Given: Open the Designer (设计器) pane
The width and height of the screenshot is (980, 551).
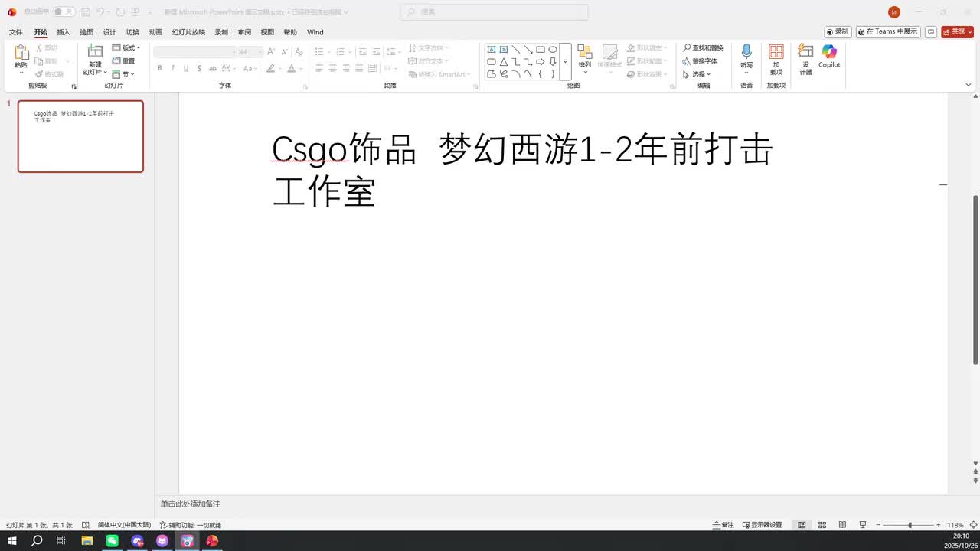Looking at the screenshot, I should 805,59.
